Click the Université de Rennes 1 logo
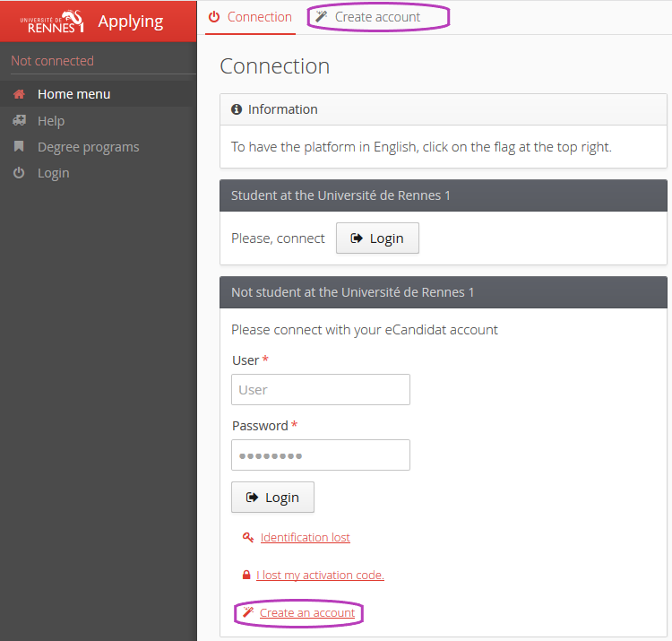The image size is (672, 641). point(52,21)
